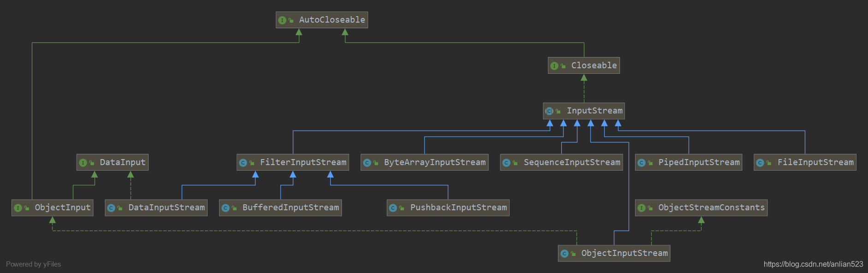
Task: Click the visibility lock icon on PipedInputStream
Action: coord(650,163)
